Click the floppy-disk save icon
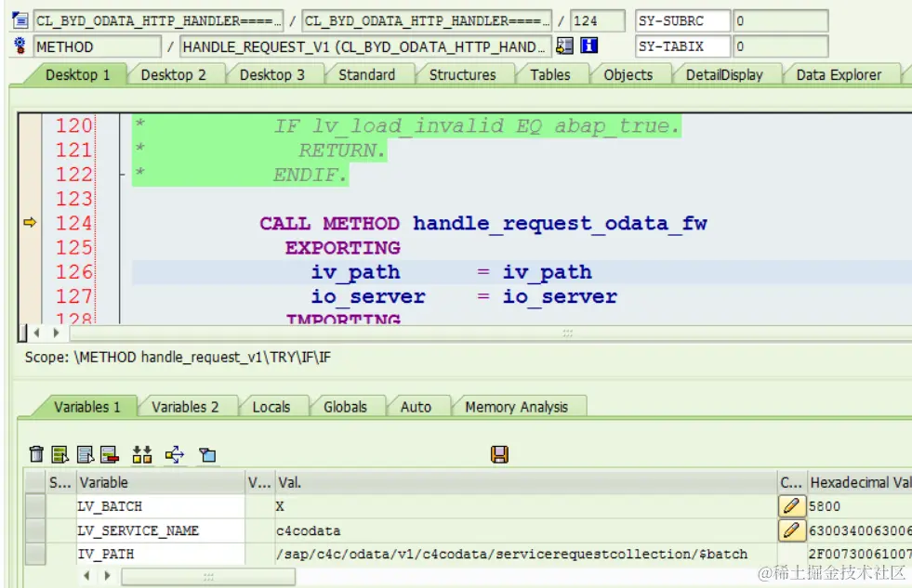This screenshot has width=912, height=588. tap(499, 454)
